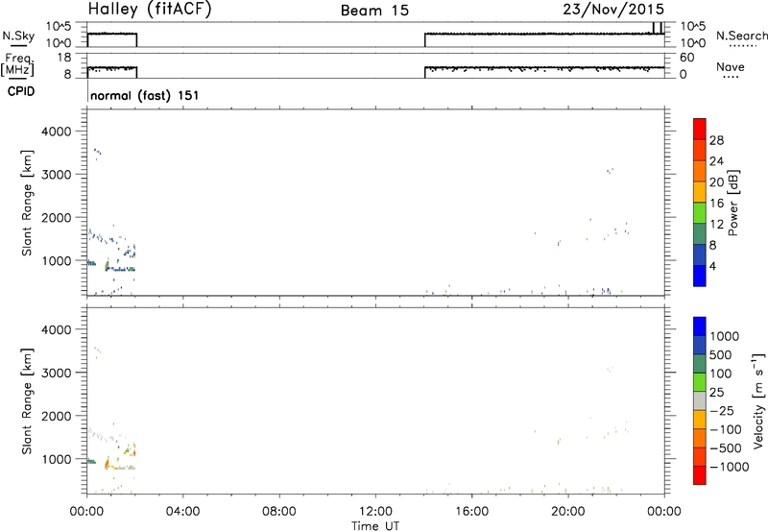Click the 'N.Sky' axis label

coord(18,36)
